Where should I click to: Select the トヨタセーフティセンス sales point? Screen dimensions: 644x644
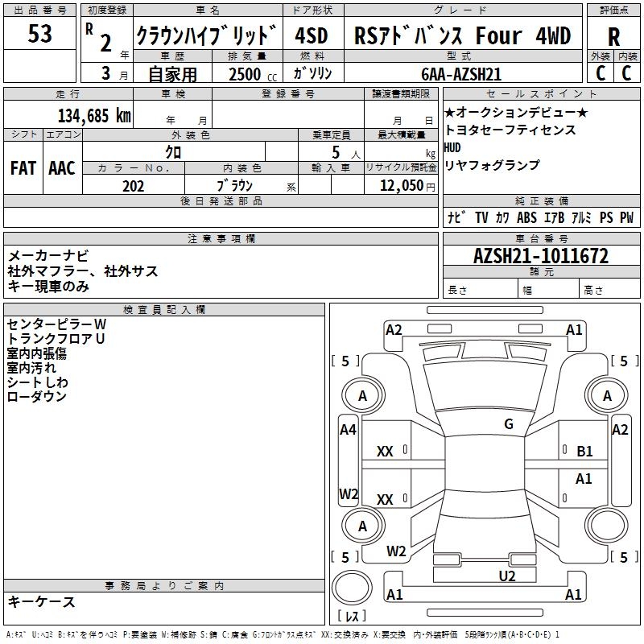pyautogui.click(x=510, y=130)
